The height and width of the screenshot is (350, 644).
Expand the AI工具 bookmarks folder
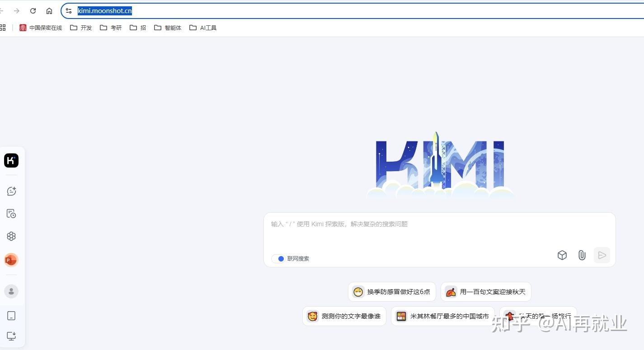pyautogui.click(x=202, y=28)
